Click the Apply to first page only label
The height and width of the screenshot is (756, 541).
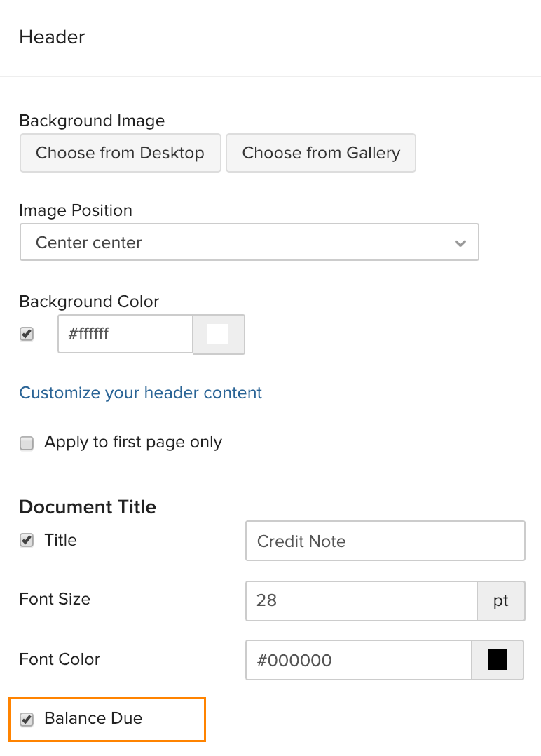point(133,443)
